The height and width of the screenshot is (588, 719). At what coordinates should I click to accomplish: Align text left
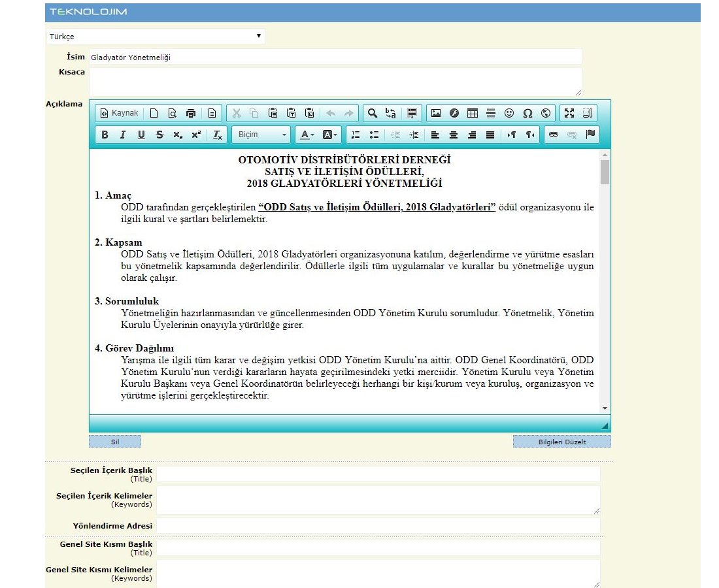coord(435,135)
